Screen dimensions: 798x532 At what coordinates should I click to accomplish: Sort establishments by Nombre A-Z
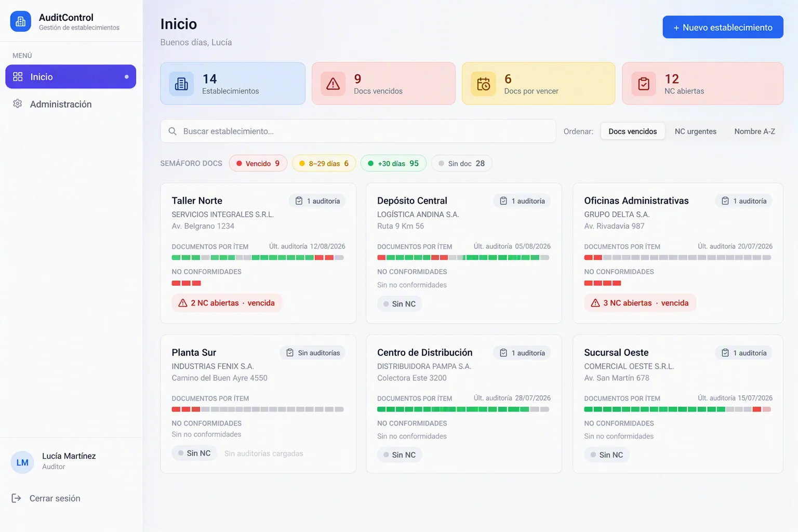point(755,131)
